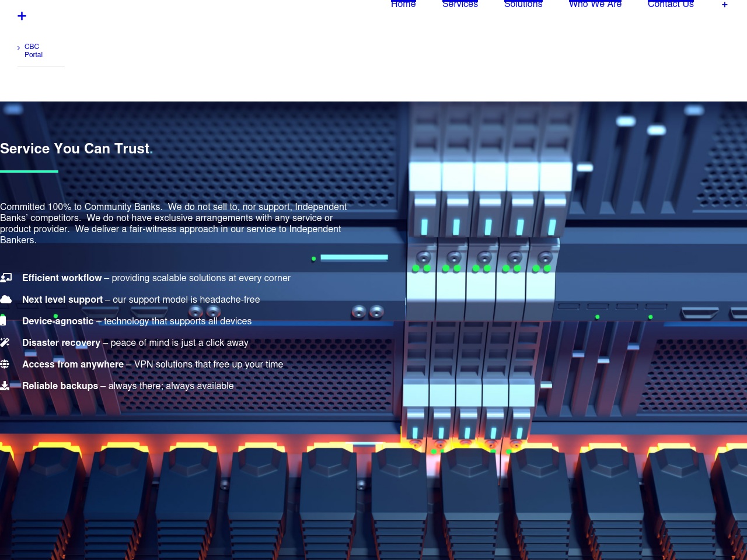747x560 pixels.
Task: Click the Disaster recovery wand icon
Action: pos(5,342)
